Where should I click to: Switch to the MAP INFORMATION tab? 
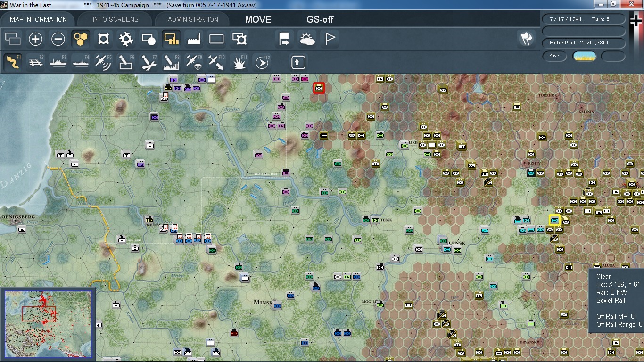tap(39, 19)
